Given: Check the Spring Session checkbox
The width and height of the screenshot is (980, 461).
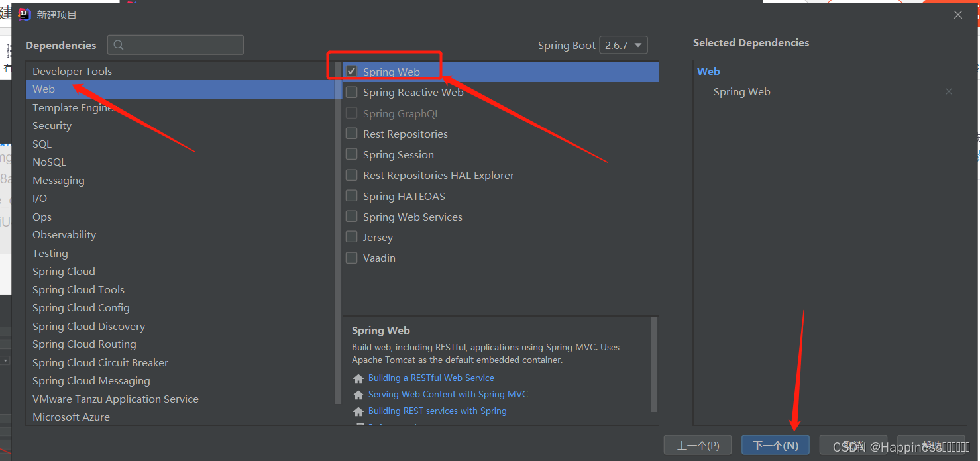Looking at the screenshot, I should point(352,154).
